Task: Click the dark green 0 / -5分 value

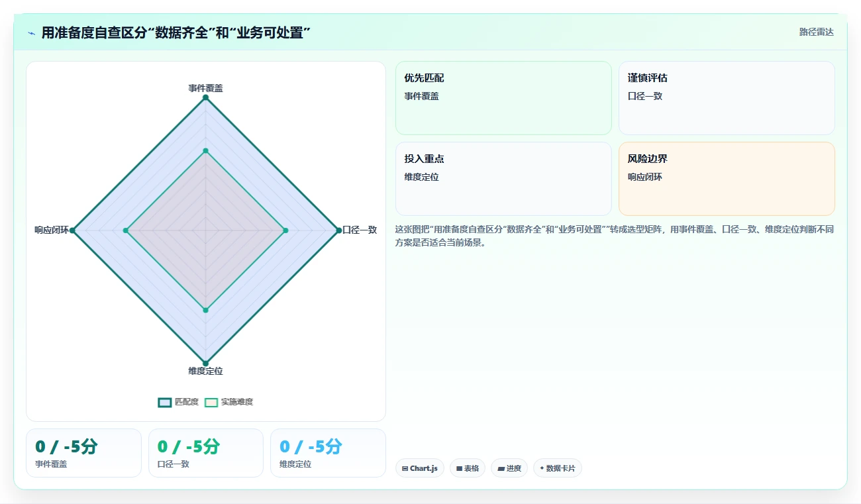Action: point(66,447)
